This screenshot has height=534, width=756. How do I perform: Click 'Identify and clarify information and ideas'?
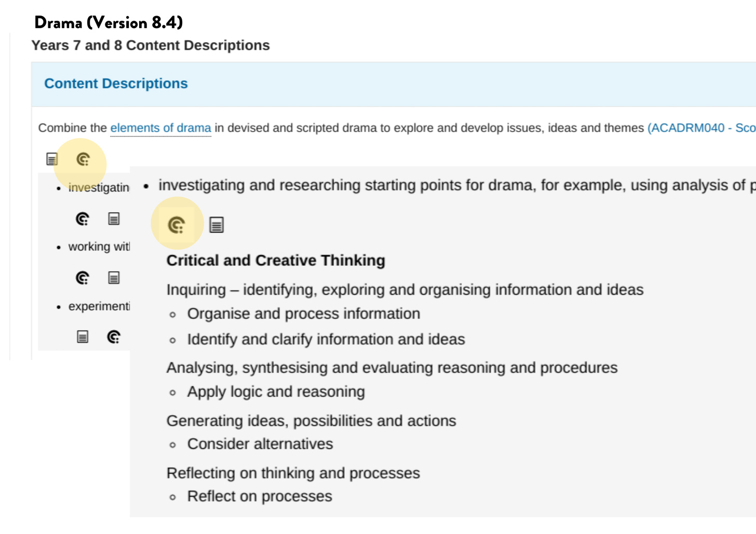[x=326, y=339]
